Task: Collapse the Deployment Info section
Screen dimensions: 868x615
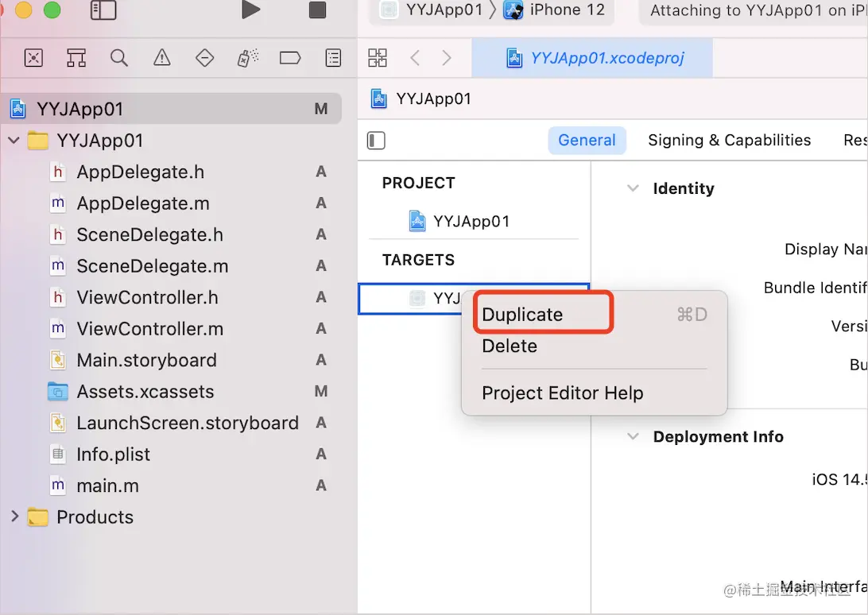Action: [633, 437]
